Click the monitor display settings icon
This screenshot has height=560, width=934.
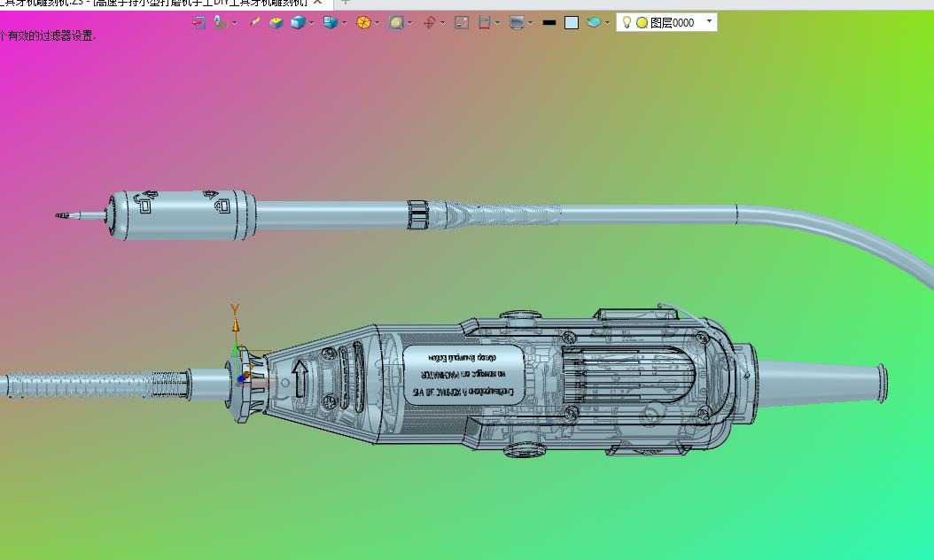click(517, 23)
